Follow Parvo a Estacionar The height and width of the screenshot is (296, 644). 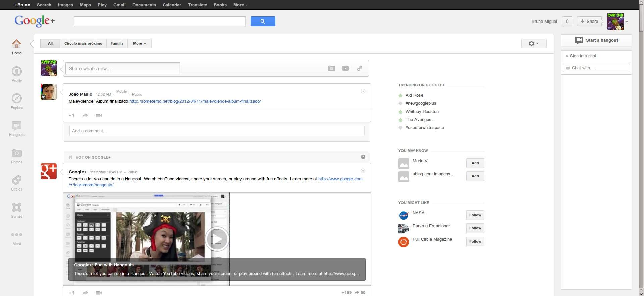pyautogui.click(x=475, y=228)
